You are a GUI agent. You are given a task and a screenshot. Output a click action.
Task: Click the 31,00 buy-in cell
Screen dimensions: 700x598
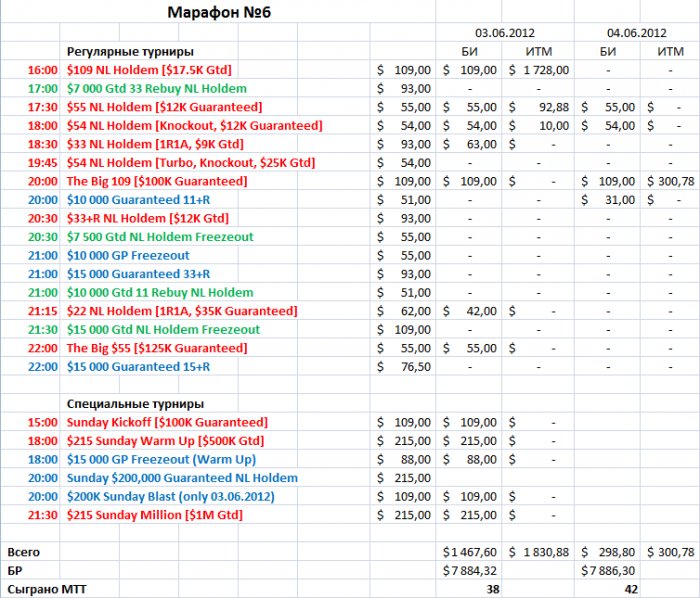(608, 200)
